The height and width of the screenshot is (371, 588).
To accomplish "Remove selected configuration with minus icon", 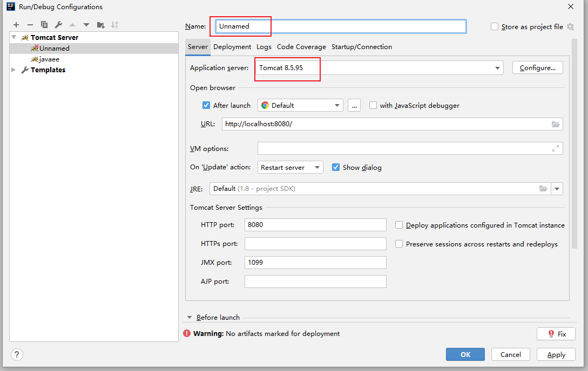I will (30, 25).
